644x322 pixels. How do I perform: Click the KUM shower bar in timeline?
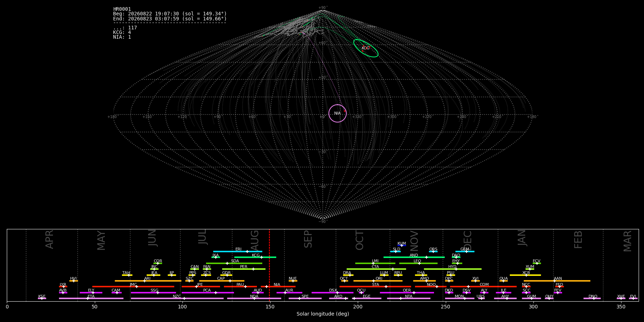pos(402,245)
